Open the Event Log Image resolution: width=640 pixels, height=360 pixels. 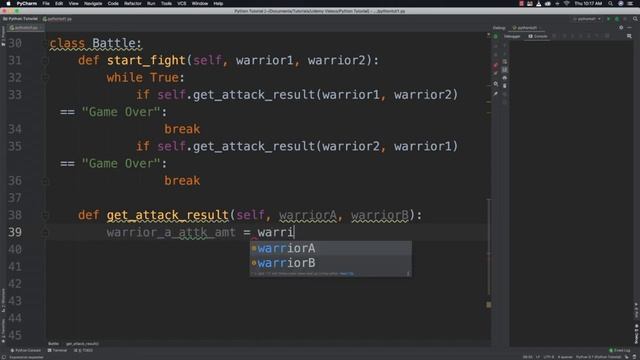click(x=620, y=350)
